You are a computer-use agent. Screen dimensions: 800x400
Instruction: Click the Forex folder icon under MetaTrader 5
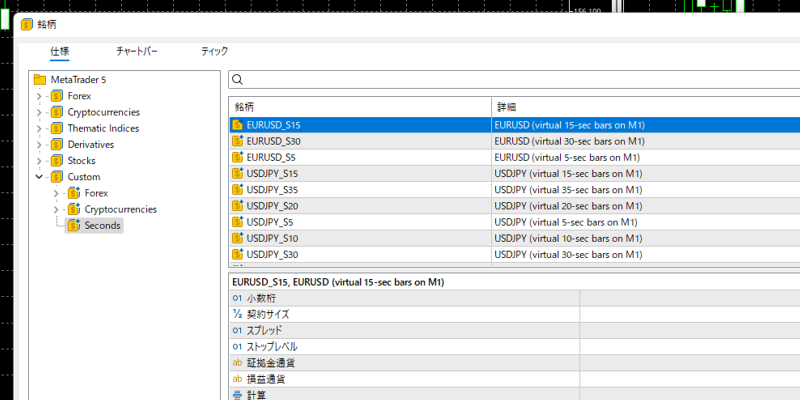point(57,96)
